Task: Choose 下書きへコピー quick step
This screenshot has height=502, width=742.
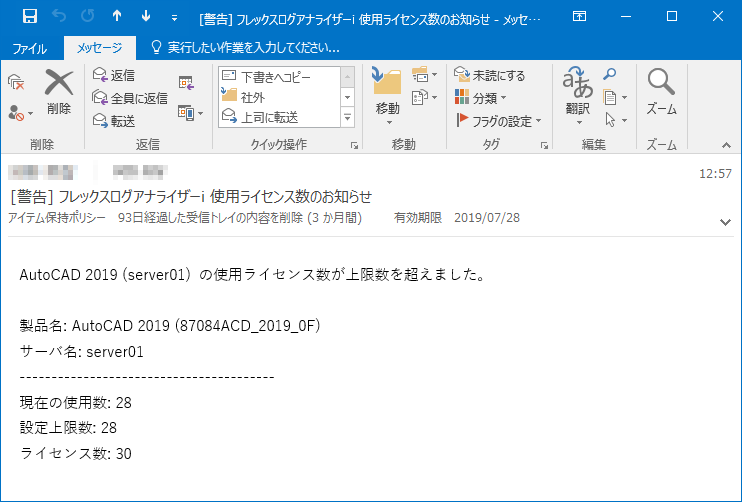Action: (x=279, y=77)
